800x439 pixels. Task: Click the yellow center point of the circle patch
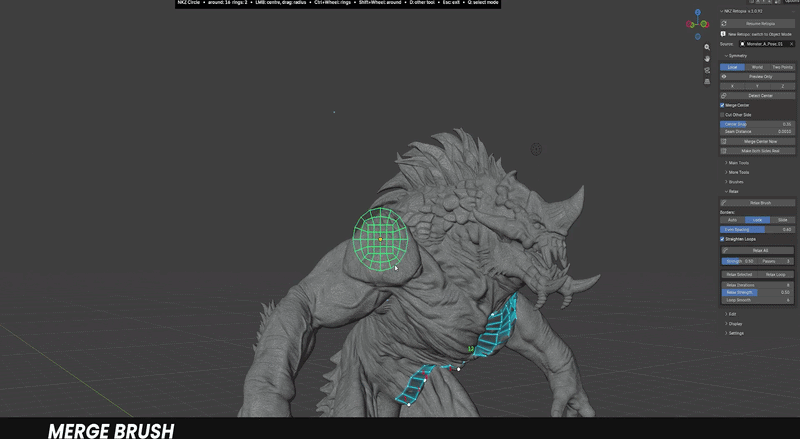coord(380,239)
